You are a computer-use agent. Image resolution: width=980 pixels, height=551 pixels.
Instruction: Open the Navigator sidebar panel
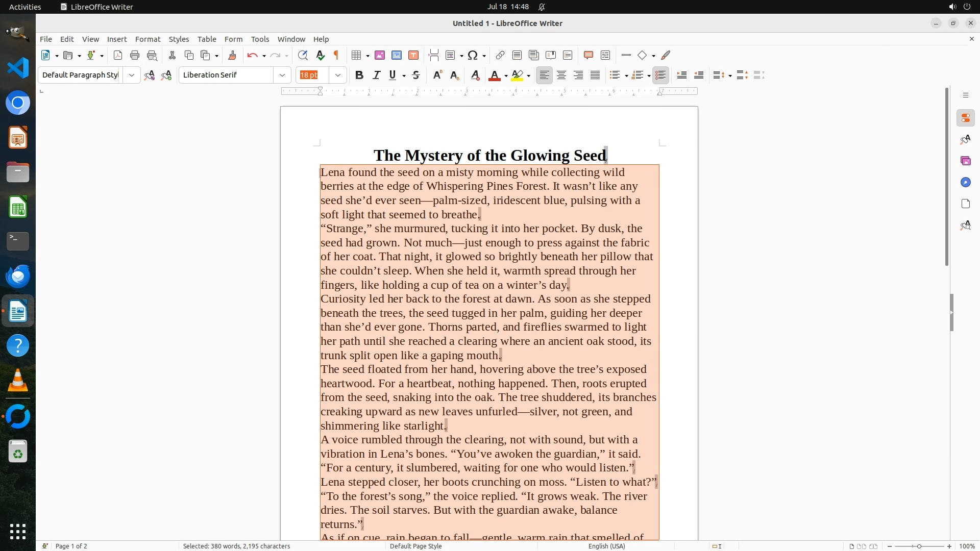click(965, 182)
